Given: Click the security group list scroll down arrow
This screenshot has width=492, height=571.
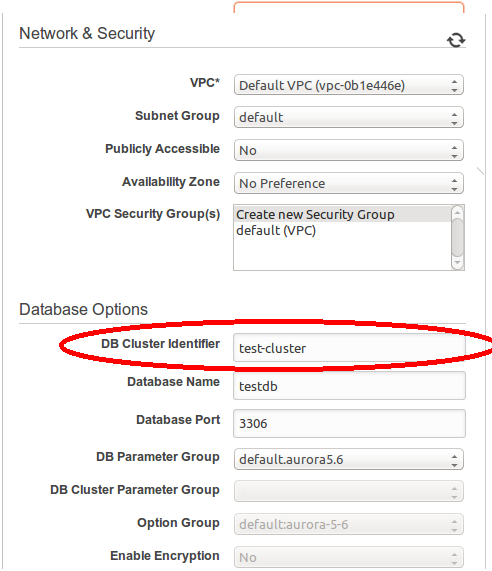Looking at the screenshot, I should [x=457, y=263].
